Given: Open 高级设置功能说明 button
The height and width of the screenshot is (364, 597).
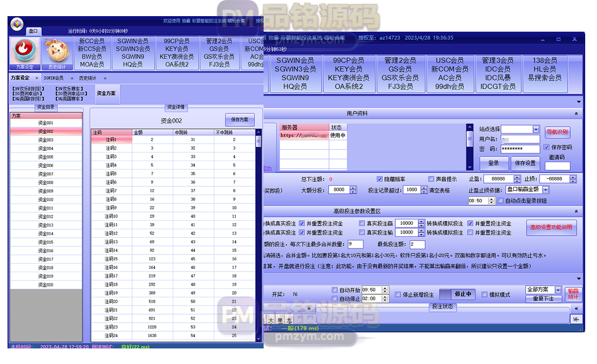Looking at the screenshot, I should 551,227.
